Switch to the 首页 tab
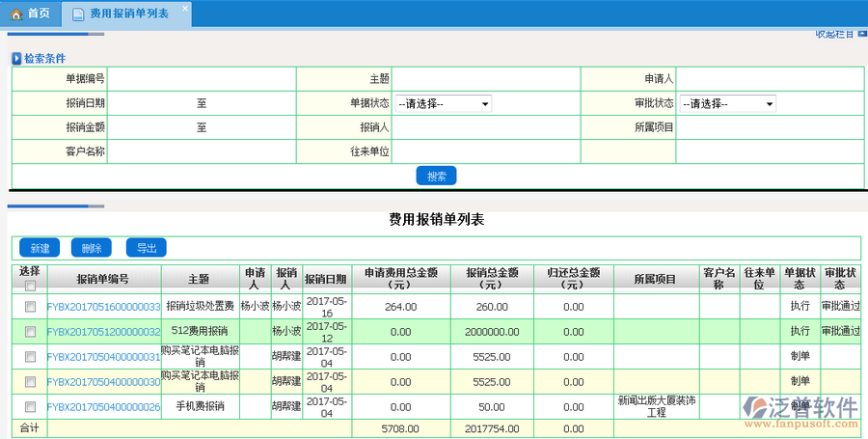Image resolution: width=868 pixels, height=439 pixels. coord(31,14)
